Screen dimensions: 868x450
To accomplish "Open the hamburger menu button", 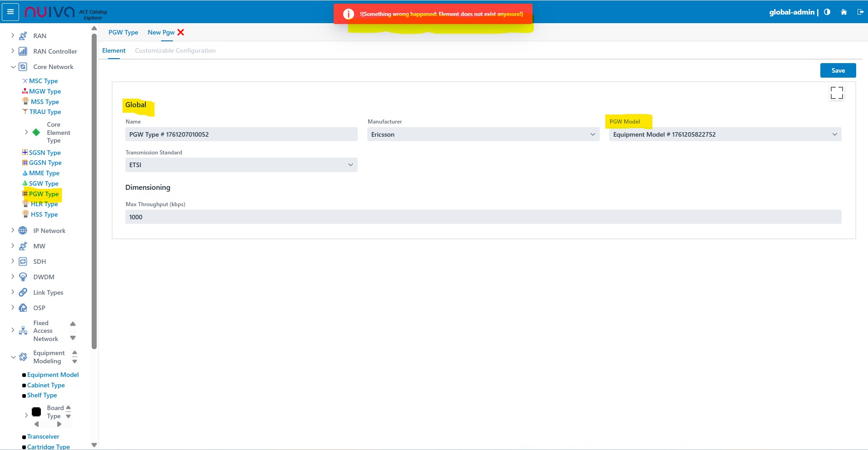I will [x=10, y=12].
